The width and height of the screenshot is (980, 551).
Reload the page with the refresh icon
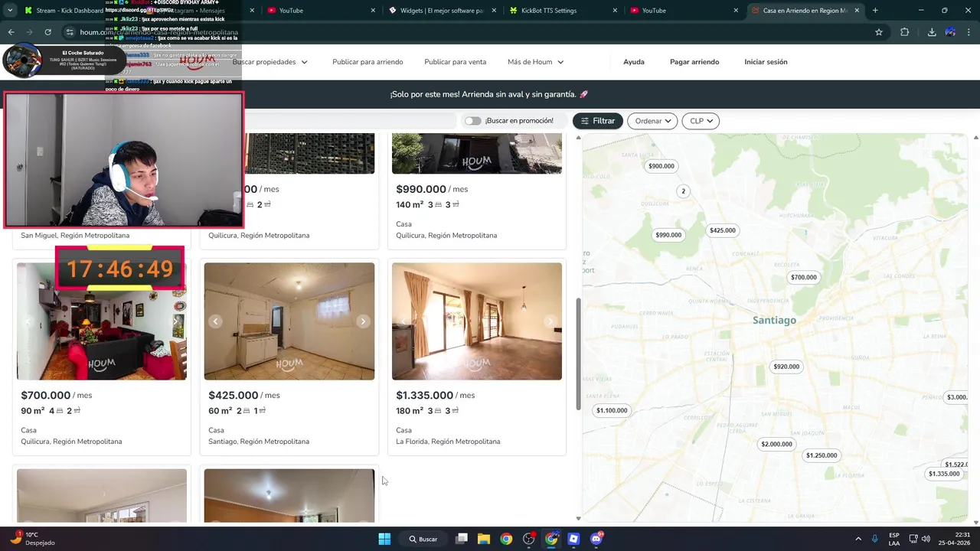tap(47, 32)
